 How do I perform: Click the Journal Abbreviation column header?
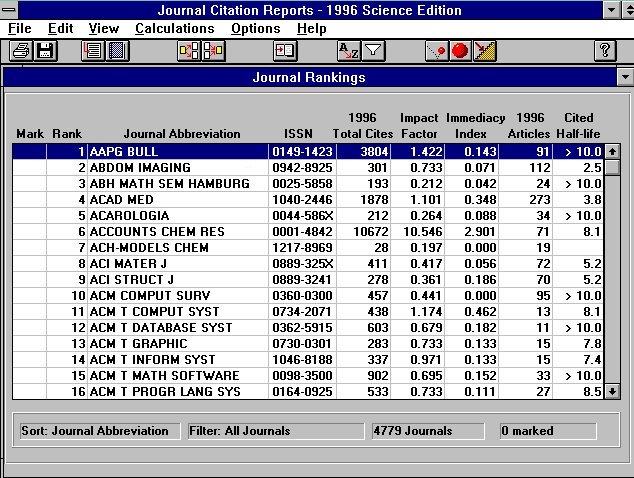[x=182, y=134]
